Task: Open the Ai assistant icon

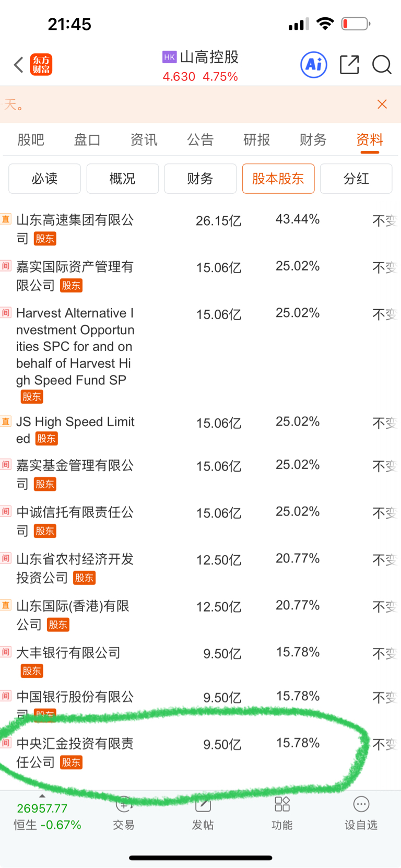Action: click(x=314, y=65)
